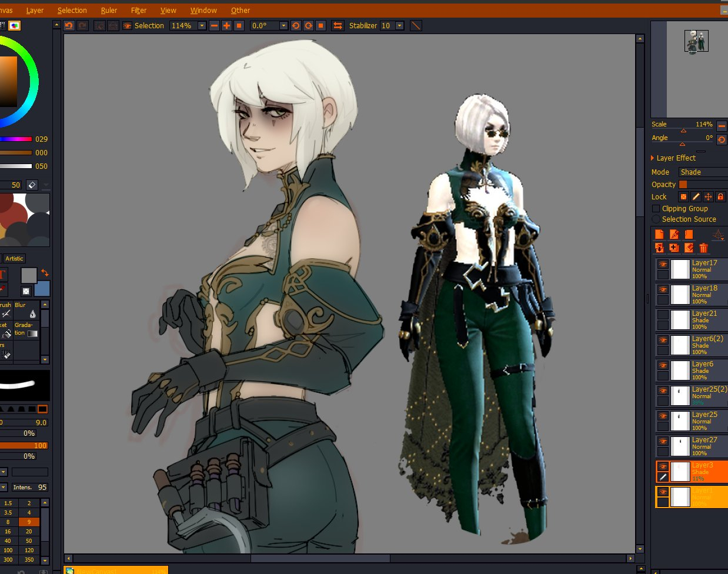Image resolution: width=728 pixels, height=574 pixels.
Task: Open the Filter menu
Action: [139, 10]
